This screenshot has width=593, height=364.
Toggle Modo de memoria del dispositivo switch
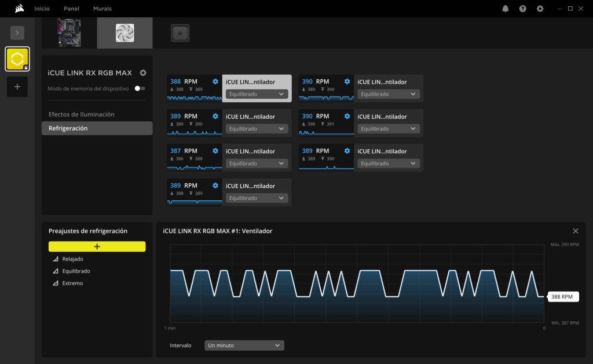click(x=140, y=89)
